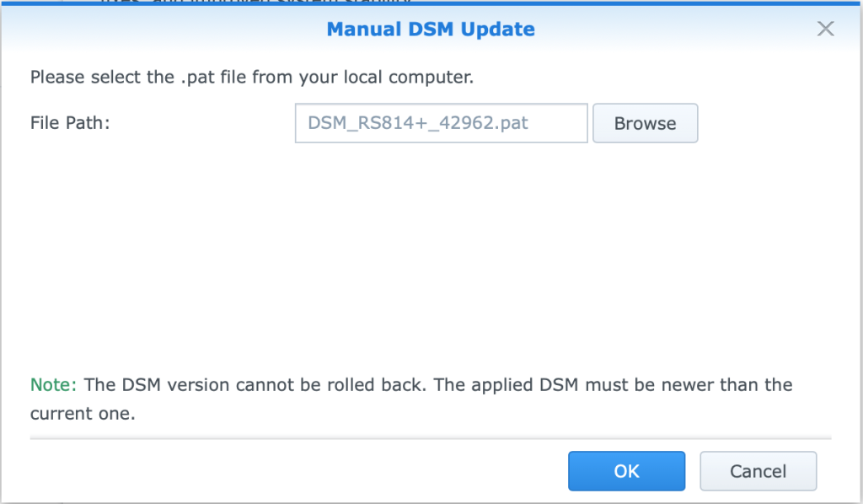The height and width of the screenshot is (504, 863).
Task: Click the words 'current one' in the note
Action: pyautogui.click(x=83, y=414)
